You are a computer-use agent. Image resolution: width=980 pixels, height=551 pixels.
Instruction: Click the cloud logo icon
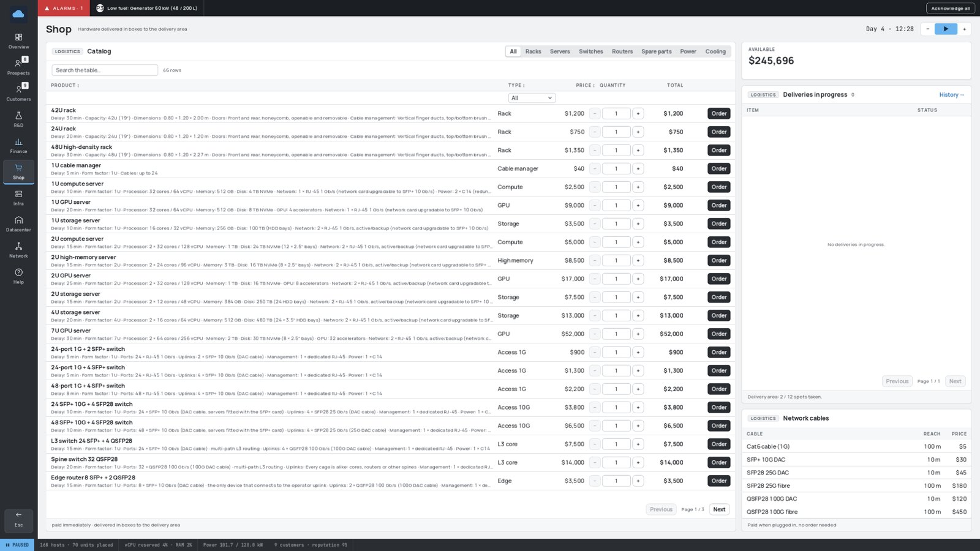click(x=18, y=13)
